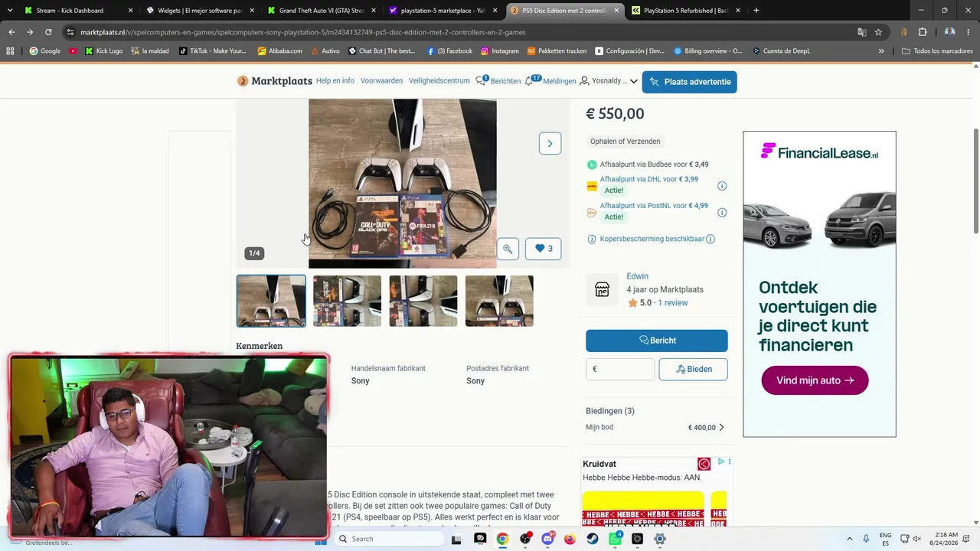Screen dimensions: 980x551
Task: Zoom the listing photo with magnifier button
Action: coord(508,249)
